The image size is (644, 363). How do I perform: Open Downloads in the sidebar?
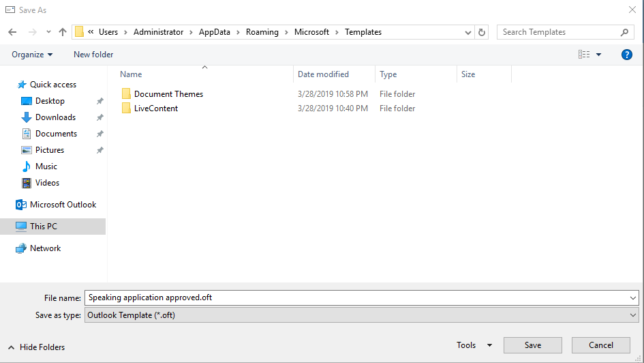click(55, 117)
